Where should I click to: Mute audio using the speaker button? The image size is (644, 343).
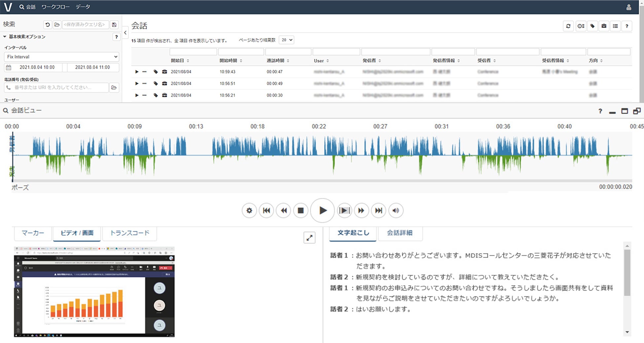pos(396,210)
